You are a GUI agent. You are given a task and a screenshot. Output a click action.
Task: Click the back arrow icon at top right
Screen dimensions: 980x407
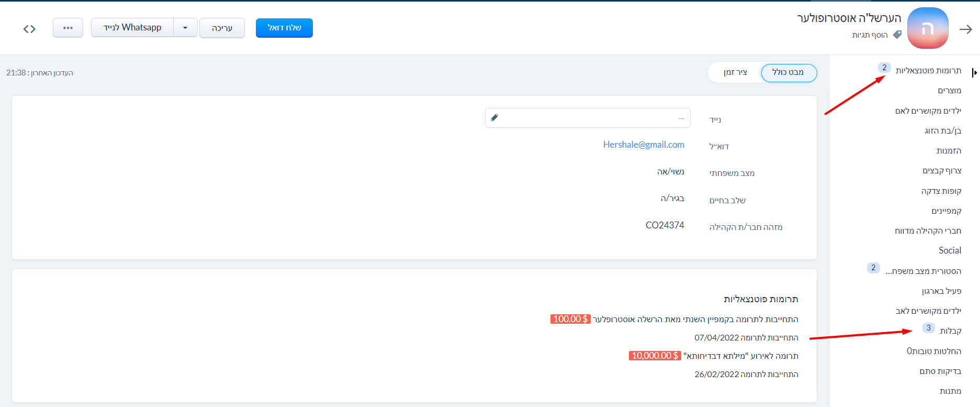pos(965,29)
